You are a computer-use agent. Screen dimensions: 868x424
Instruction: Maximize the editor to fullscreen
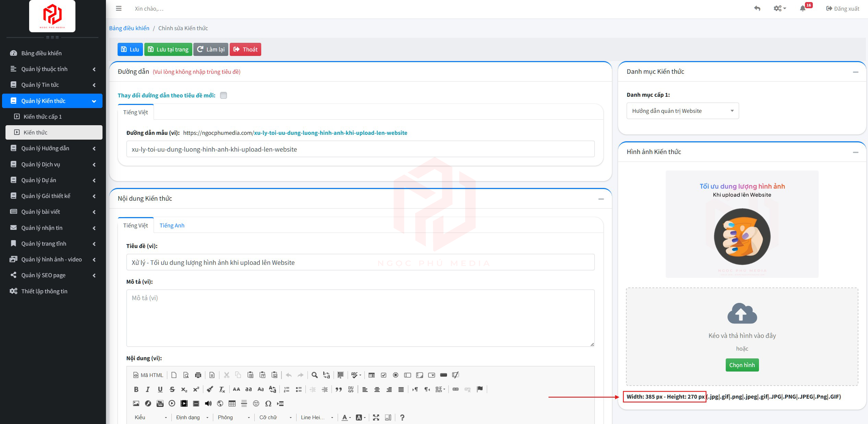pos(376,417)
